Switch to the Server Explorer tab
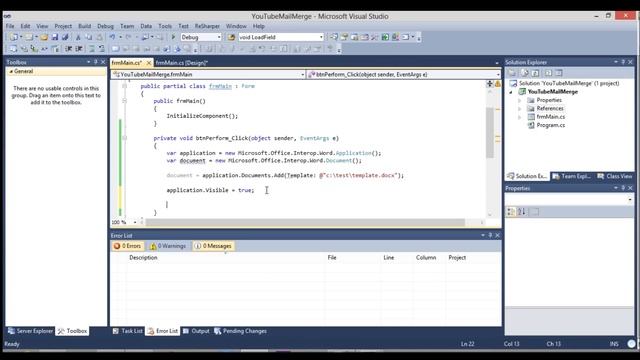640x360 pixels. coord(31,331)
